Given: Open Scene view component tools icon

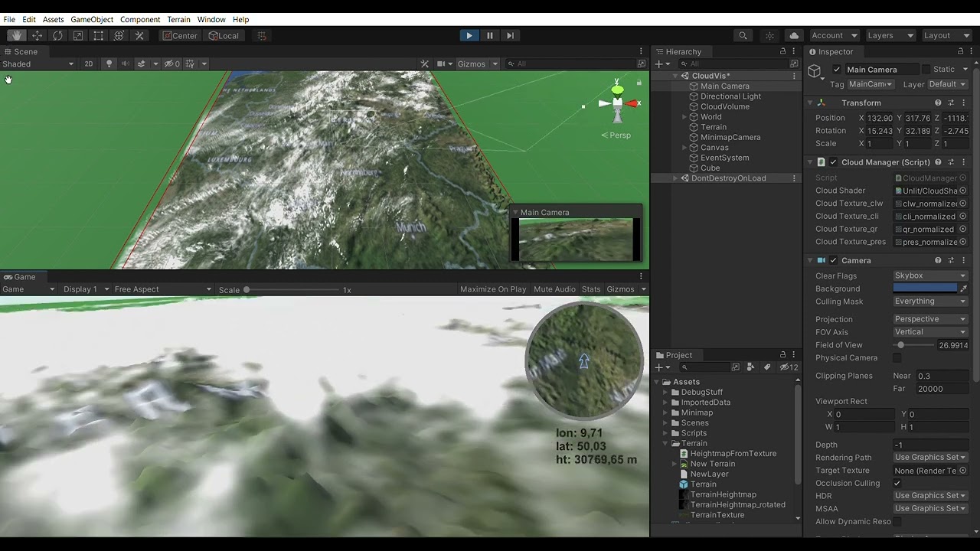Looking at the screenshot, I should pos(425,64).
